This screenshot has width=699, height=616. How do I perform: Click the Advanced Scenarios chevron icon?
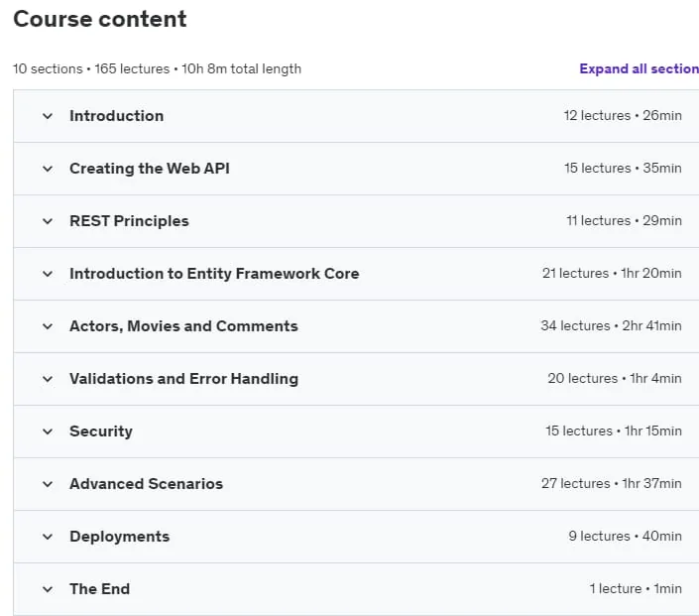tap(48, 484)
